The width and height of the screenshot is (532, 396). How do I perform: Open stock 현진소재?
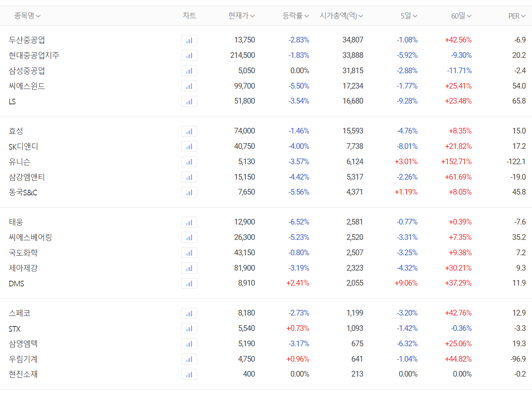pyautogui.click(x=23, y=375)
